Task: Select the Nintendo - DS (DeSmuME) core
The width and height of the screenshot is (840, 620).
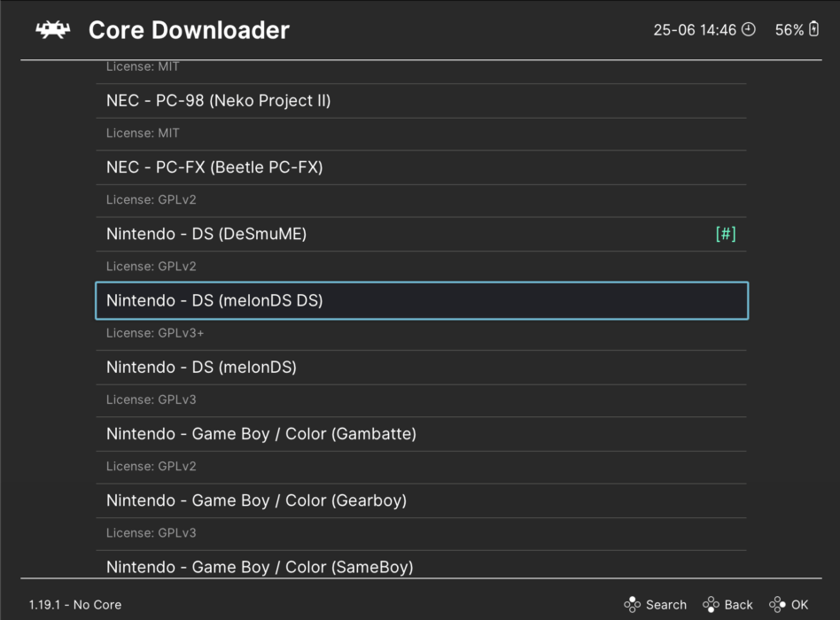Action: pos(206,234)
